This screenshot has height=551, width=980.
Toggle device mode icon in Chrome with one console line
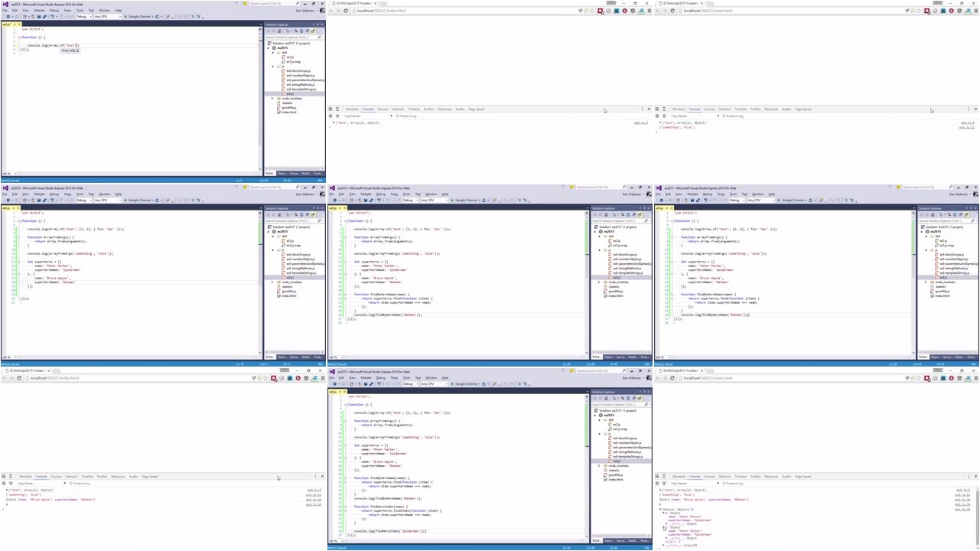click(337, 109)
